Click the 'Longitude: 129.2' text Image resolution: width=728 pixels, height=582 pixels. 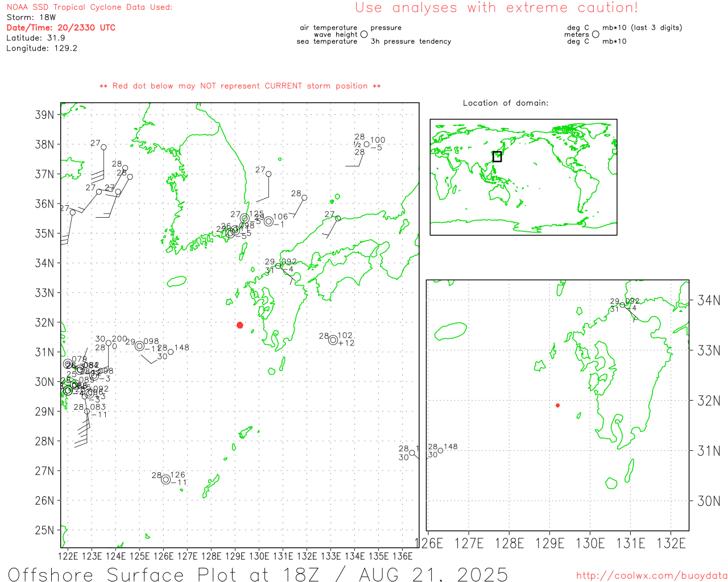[42, 48]
